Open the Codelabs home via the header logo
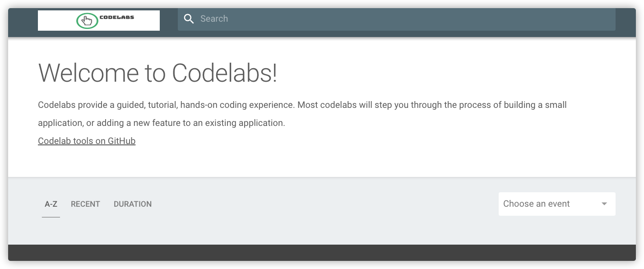Viewport: 644px width, 269px height. point(99,20)
